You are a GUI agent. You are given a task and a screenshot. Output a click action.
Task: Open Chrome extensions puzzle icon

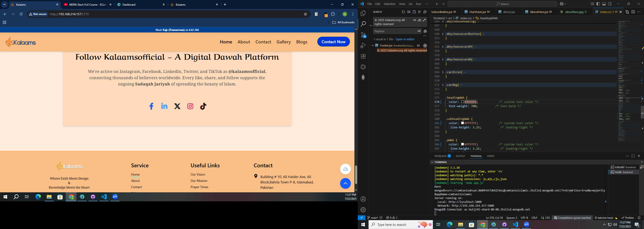point(333,14)
